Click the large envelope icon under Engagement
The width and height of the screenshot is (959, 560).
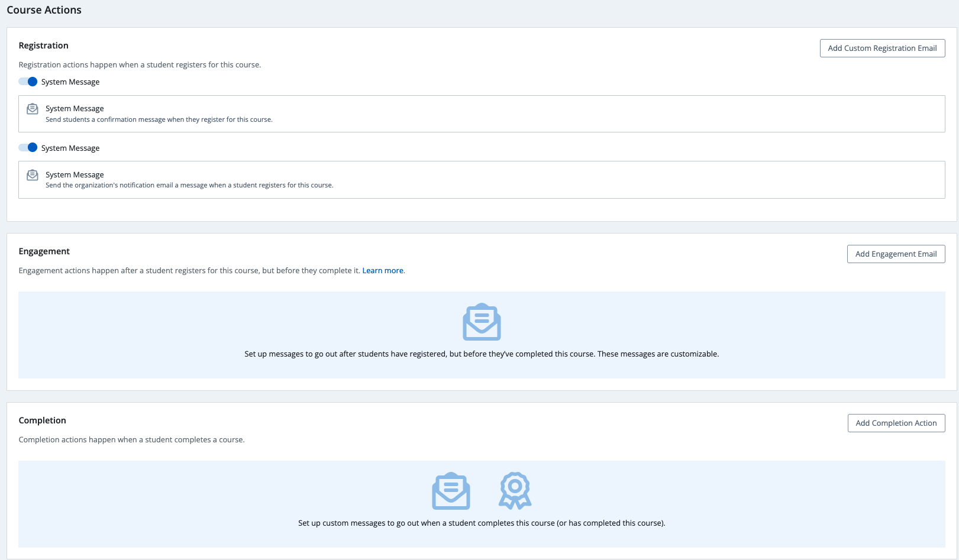(x=482, y=322)
